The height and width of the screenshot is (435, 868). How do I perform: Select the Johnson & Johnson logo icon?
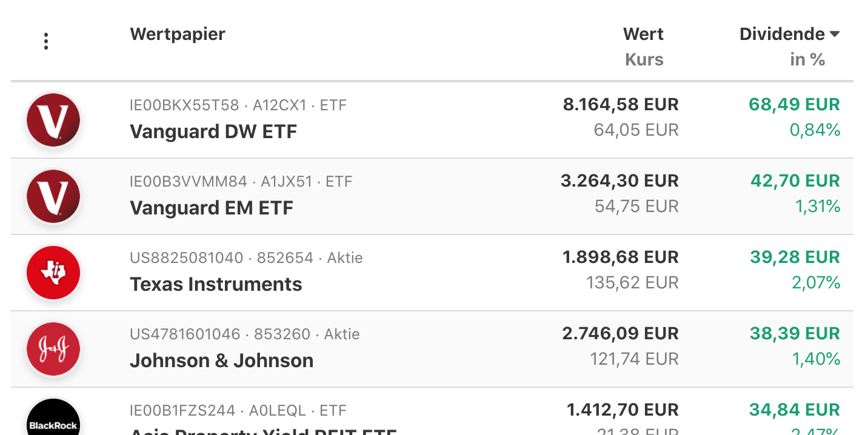click(x=53, y=349)
